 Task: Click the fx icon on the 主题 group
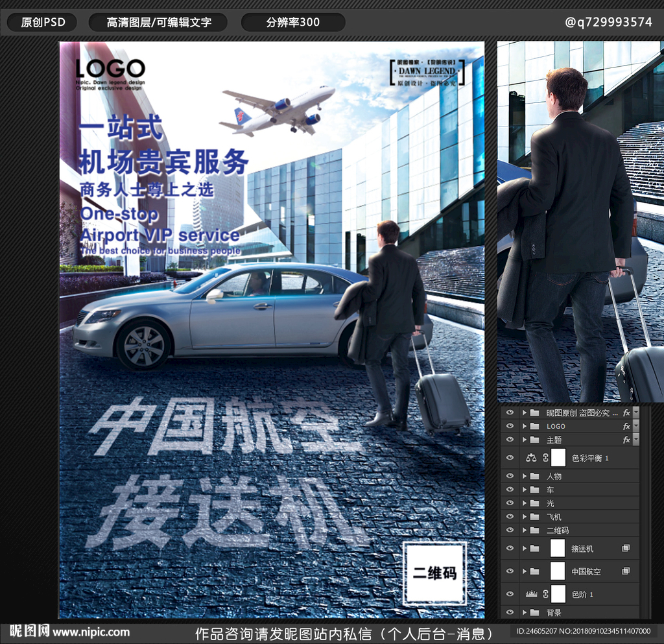tap(626, 440)
